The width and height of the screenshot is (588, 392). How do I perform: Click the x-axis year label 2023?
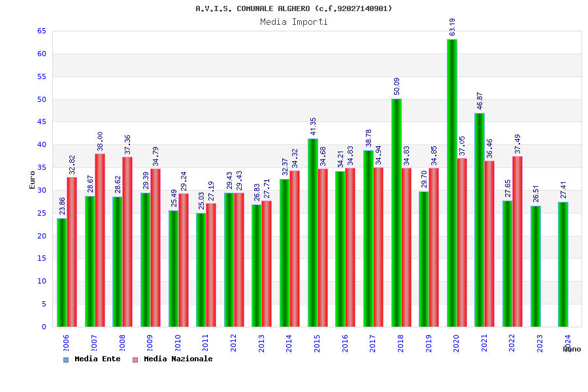pos(540,343)
